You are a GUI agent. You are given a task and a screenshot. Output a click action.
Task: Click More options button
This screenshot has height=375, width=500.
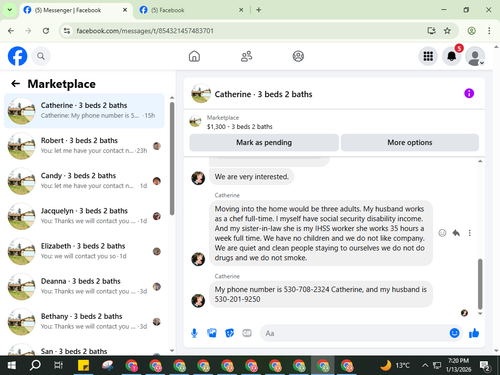coord(410,143)
